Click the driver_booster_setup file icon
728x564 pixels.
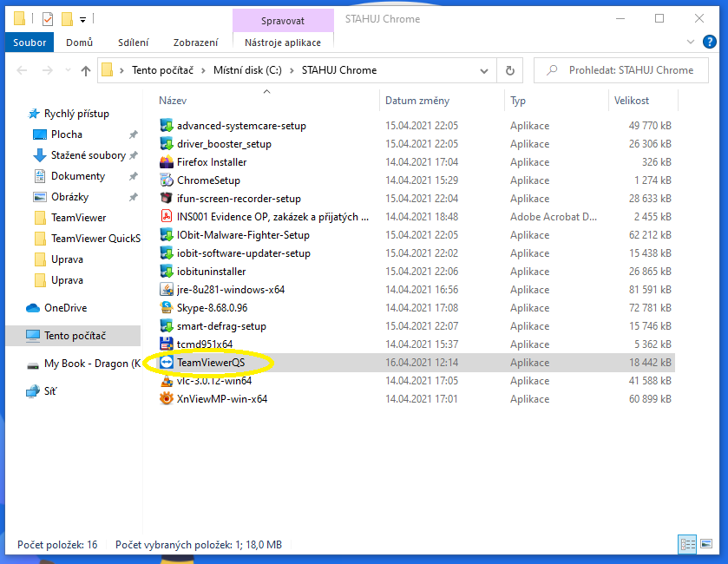coord(167,144)
